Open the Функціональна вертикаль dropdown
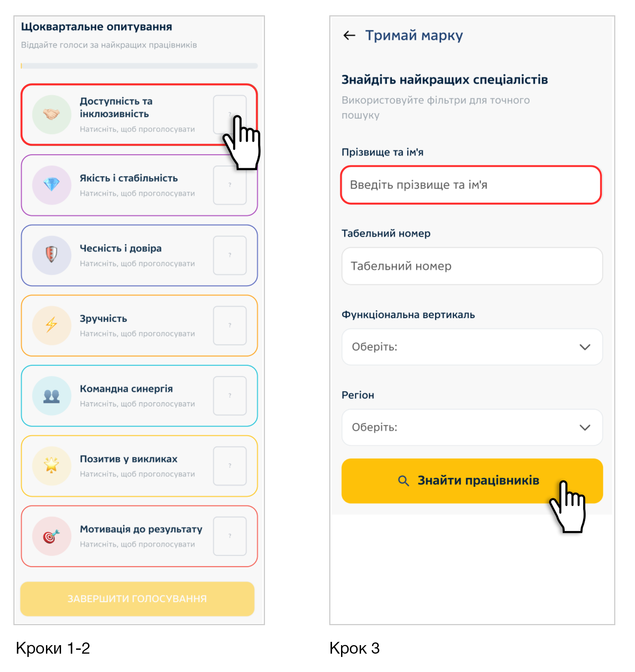635x672 pixels. pyautogui.click(x=472, y=347)
